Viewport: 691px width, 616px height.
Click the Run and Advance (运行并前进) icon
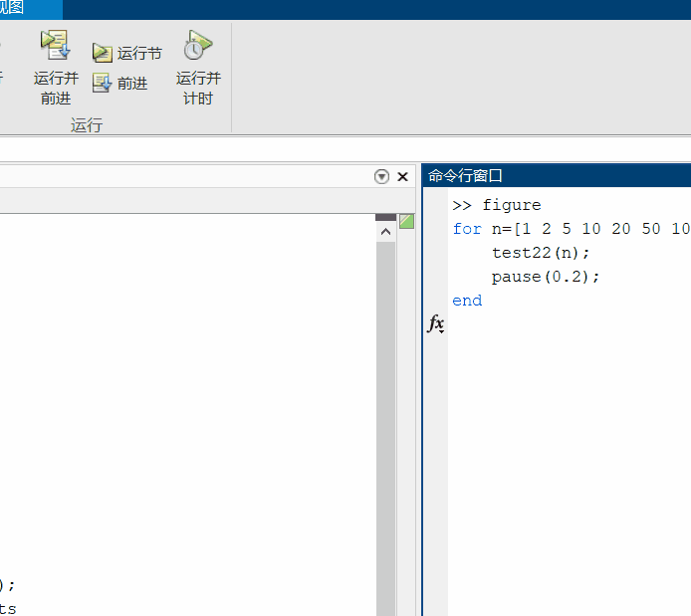tap(56, 45)
